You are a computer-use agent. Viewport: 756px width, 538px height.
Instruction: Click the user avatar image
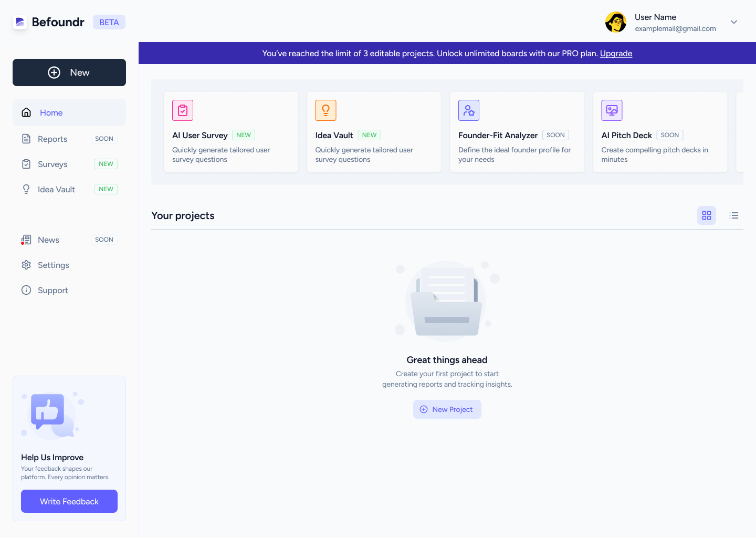[615, 22]
